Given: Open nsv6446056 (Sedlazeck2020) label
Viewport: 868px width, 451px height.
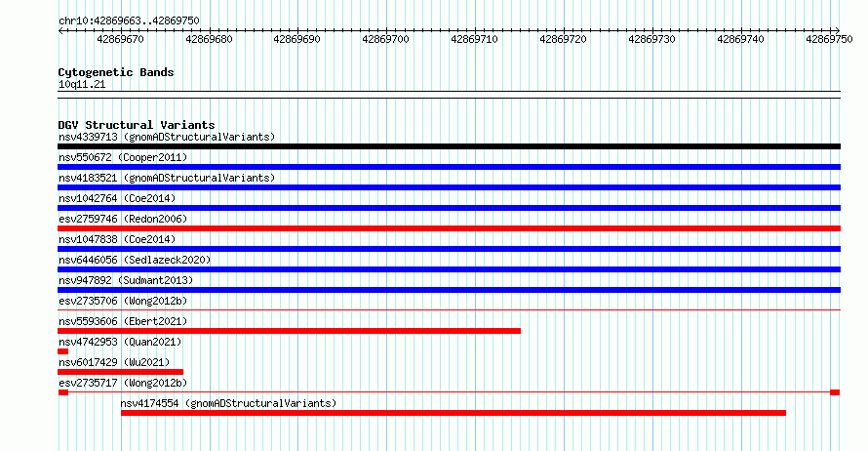Looking at the screenshot, I should [x=135, y=260].
